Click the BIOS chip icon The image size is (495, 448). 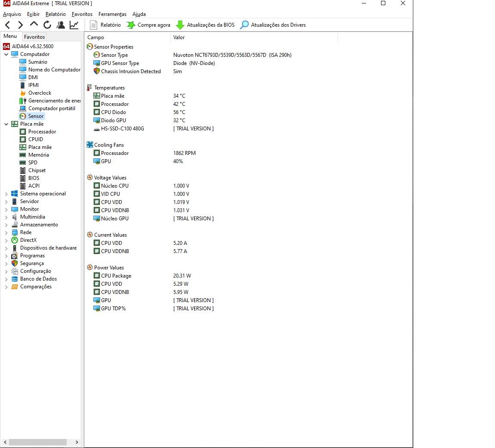pos(23,178)
